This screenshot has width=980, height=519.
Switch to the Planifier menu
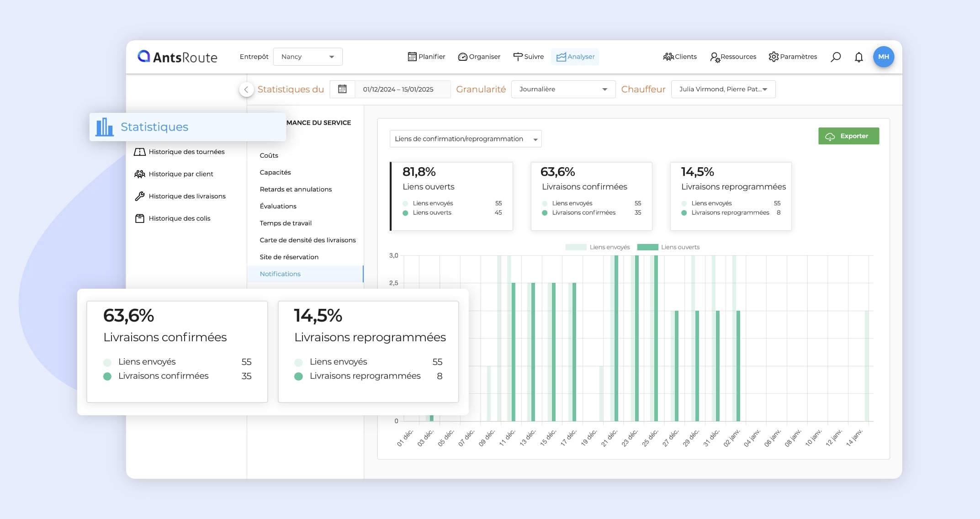tap(426, 57)
